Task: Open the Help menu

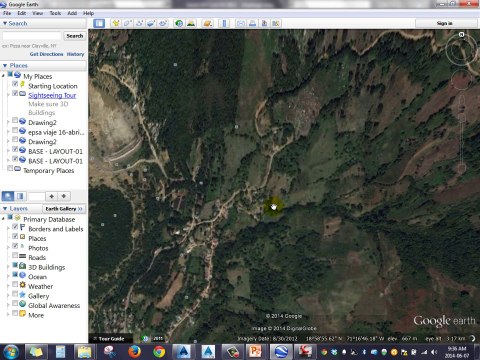Action: 88,13
